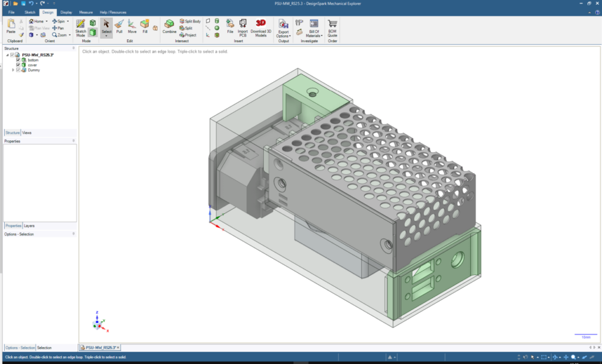This screenshot has width=602, height=364.
Task: Expand the Dummy tree node
Action: pyautogui.click(x=13, y=70)
